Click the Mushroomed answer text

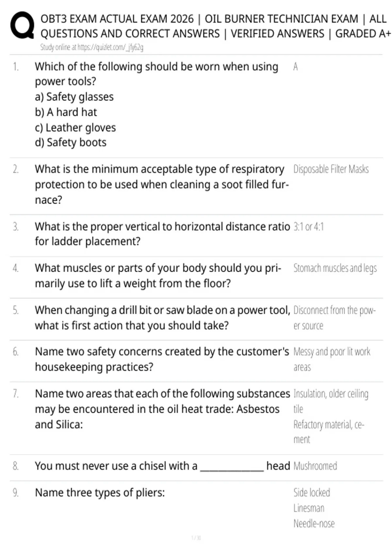(315, 466)
